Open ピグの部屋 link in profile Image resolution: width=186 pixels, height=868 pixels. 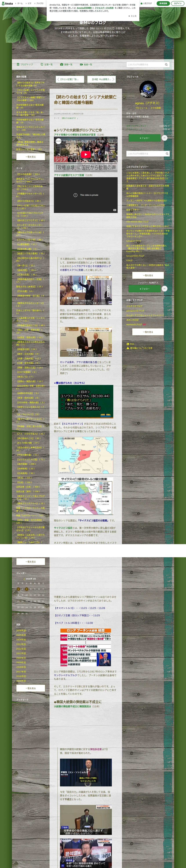pos(156,108)
